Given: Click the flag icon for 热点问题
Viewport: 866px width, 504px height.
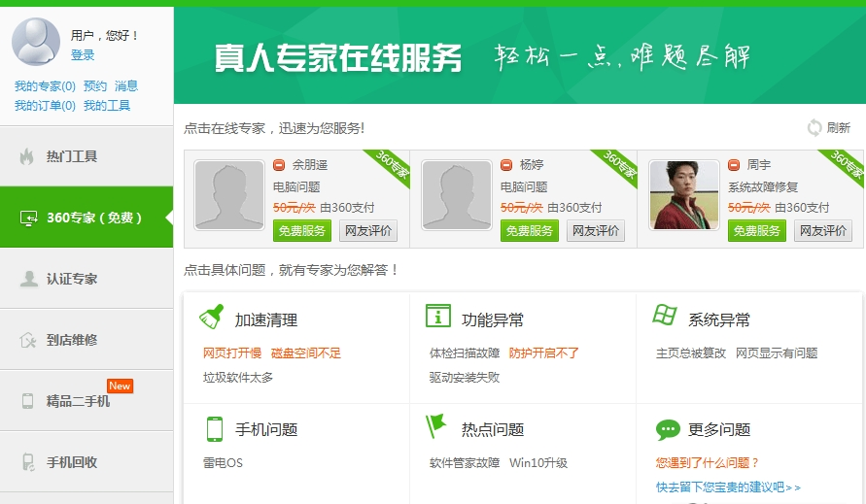Looking at the screenshot, I should tap(436, 427).
